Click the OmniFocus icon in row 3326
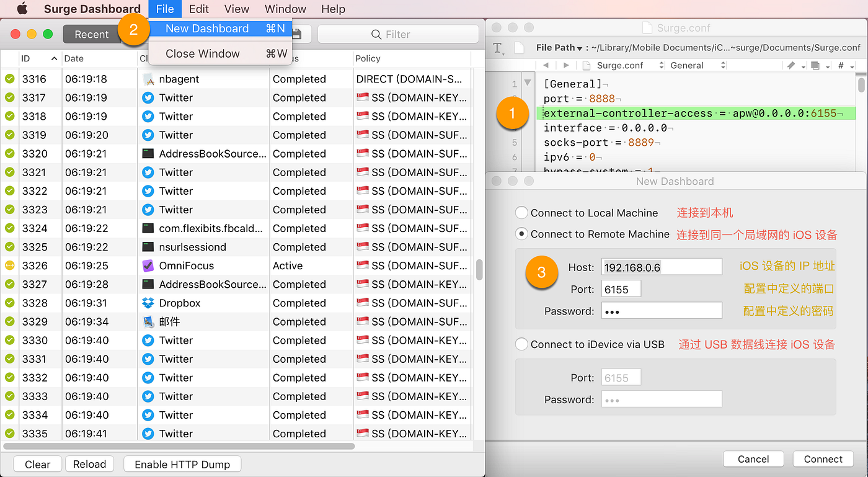 click(x=148, y=265)
